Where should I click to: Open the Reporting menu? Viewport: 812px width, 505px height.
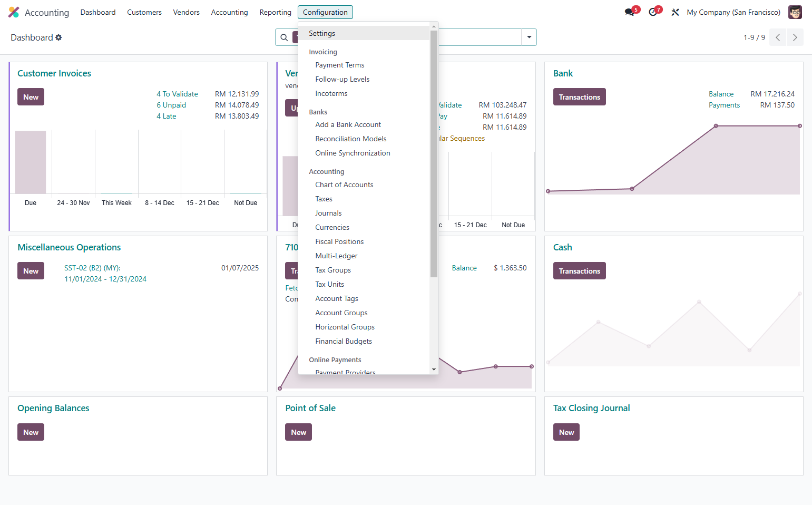pyautogui.click(x=275, y=12)
